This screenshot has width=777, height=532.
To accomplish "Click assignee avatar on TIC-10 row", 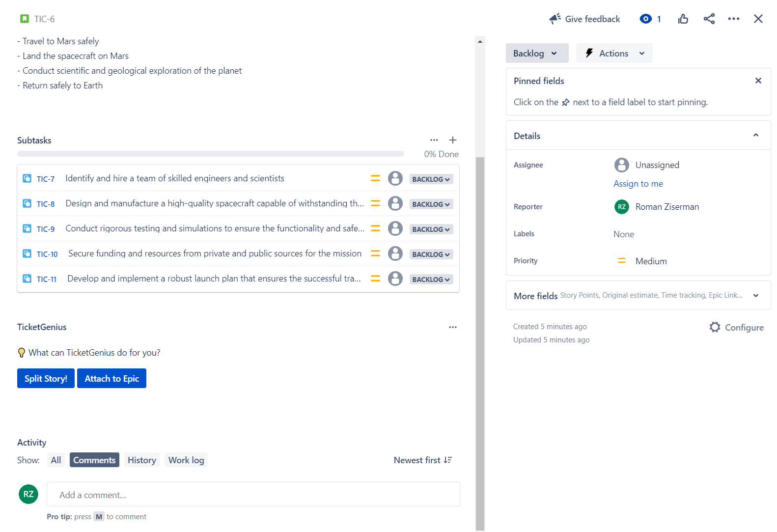I will (395, 253).
